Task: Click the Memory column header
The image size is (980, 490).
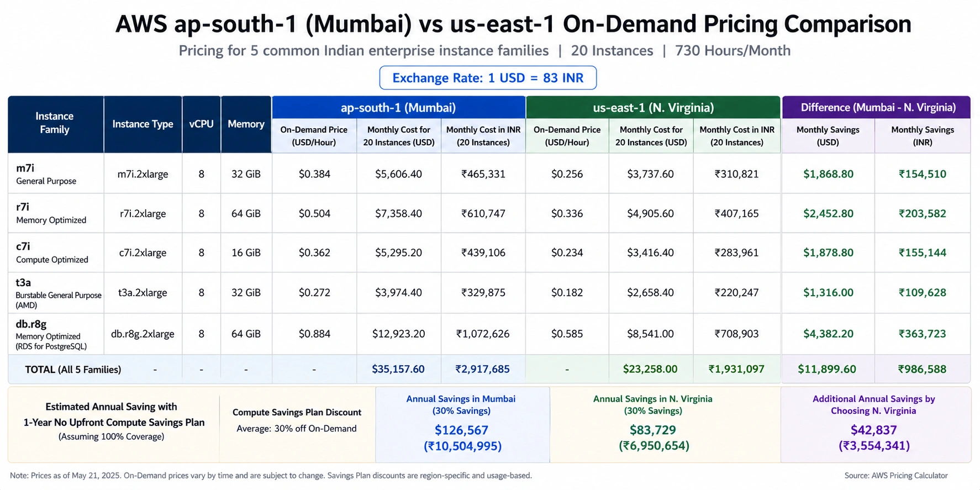Action: tap(246, 124)
